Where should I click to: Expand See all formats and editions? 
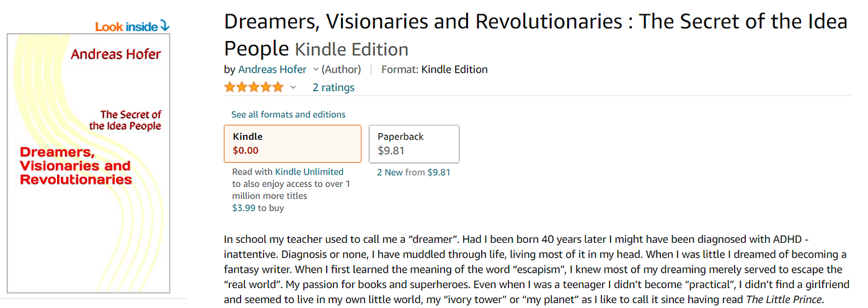288,114
